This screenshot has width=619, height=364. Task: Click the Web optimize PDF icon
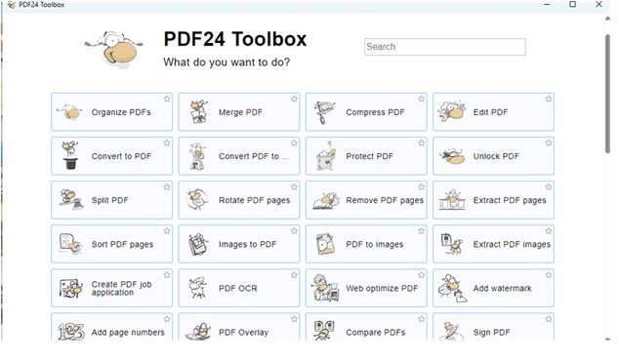pos(325,288)
